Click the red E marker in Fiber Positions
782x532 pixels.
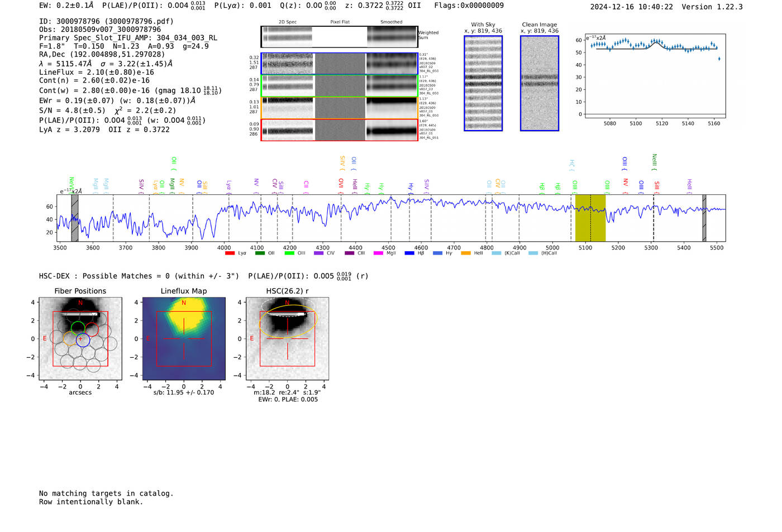pyautogui.click(x=45, y=338)
